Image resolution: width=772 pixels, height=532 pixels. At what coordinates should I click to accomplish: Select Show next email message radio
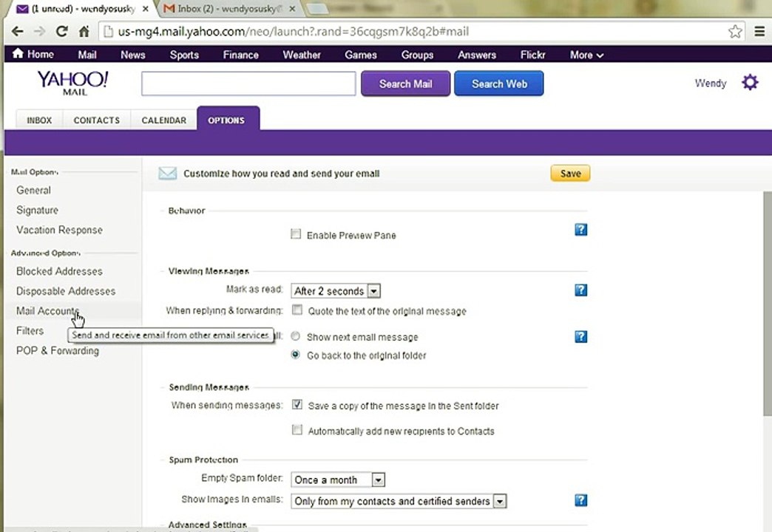(295, 336)
